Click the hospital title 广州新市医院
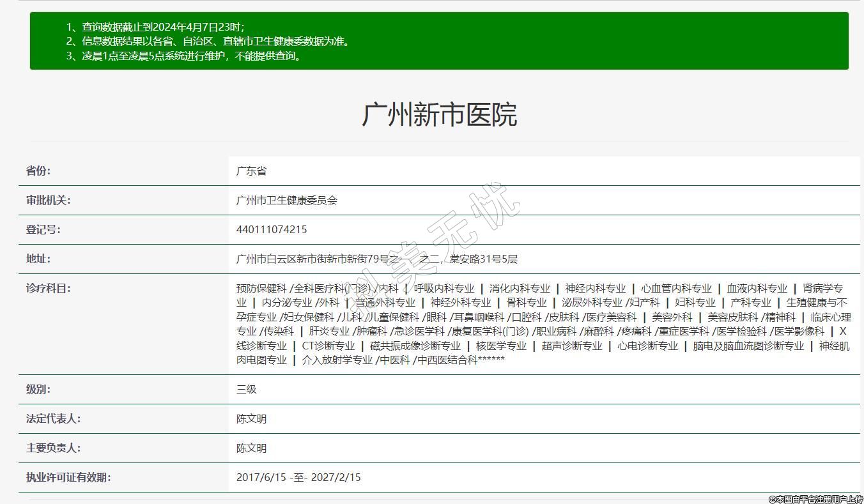Viewport: 864px width, 504px height. 439,115
